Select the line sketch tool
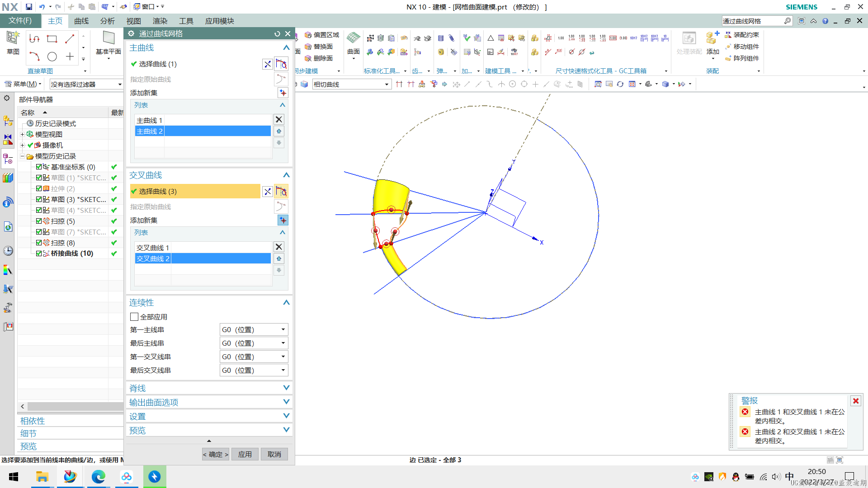 (x=70, y=39)
